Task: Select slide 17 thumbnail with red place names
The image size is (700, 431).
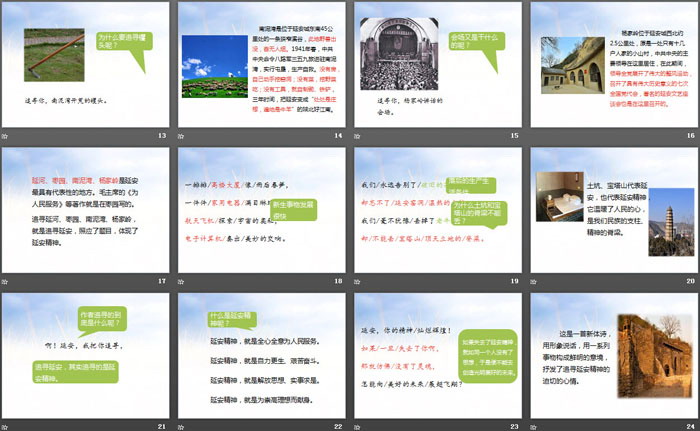Action: click(86, 210)
